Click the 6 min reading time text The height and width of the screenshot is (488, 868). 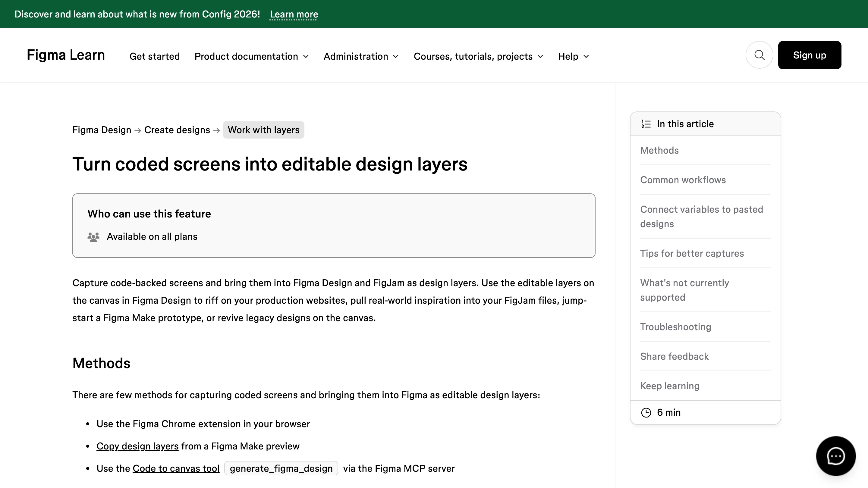click(669, 413)
